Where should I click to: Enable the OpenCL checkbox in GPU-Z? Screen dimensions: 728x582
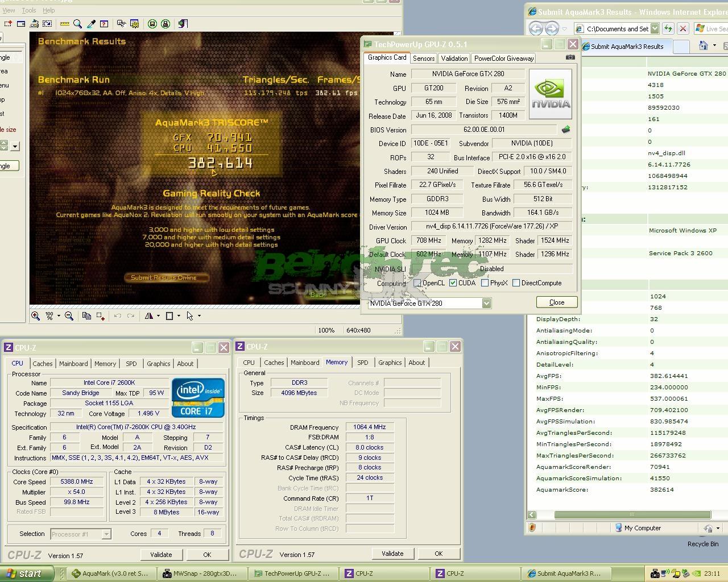(417, 283)
